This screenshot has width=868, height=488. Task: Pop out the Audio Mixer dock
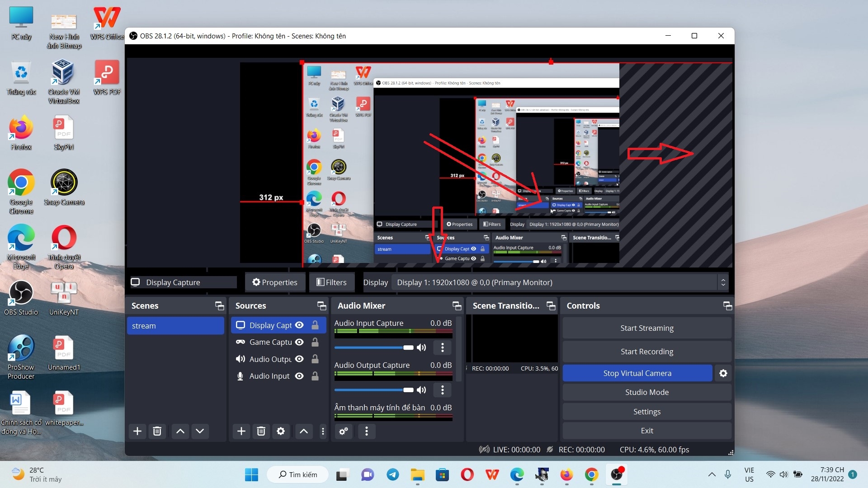click(457, 306)
